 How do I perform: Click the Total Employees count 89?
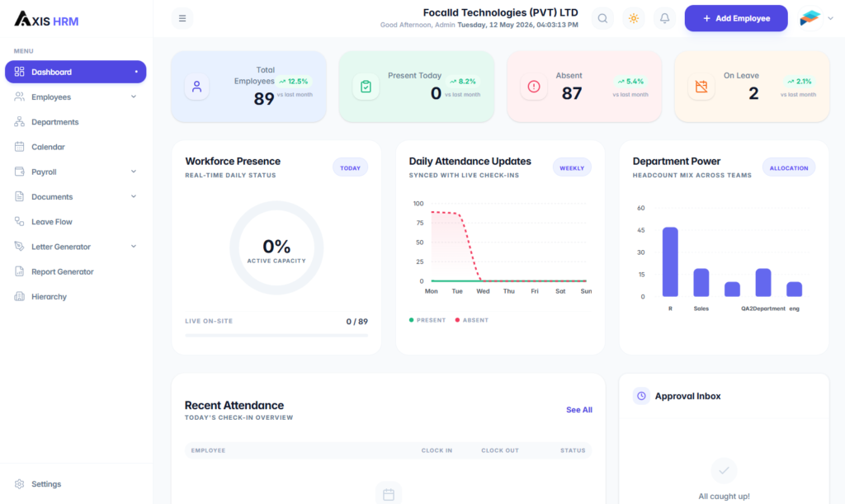pyautogui.click(x=264, y=98)
